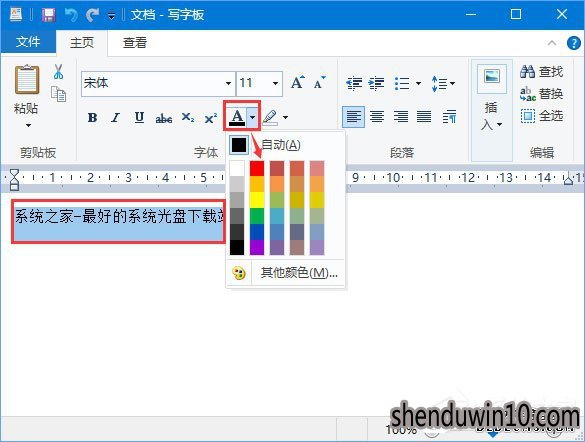Screen dimensions: 585x442
Task: Open the 文件 menu tab
Action: point(28,41)
